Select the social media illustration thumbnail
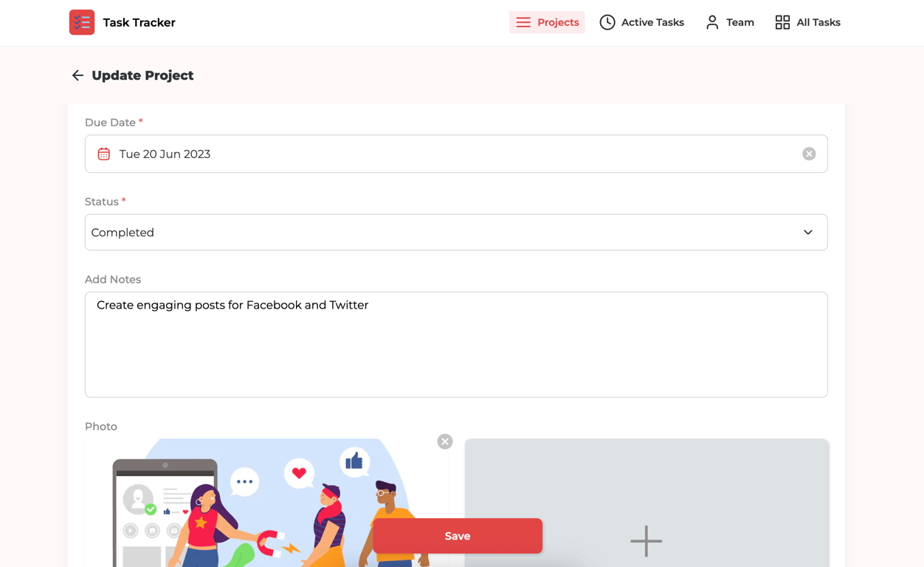Image resolution: width=924 pixels, height=567 pixels. [x=266, y=503]
